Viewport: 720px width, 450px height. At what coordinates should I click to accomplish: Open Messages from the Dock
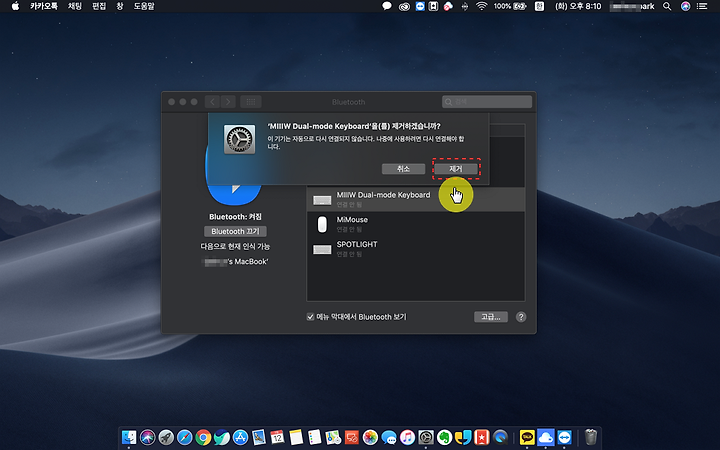click(x=389, y=437)
